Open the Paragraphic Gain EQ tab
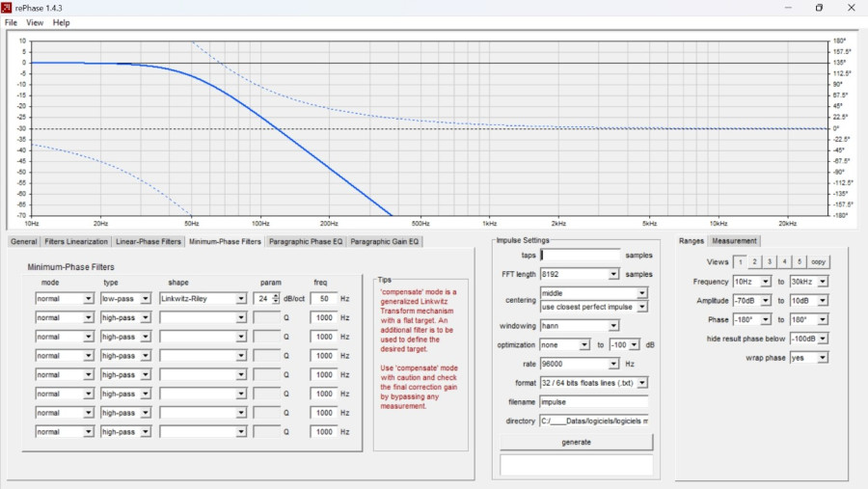This screenshot has width=868, height=489. [x=384, y=241]
